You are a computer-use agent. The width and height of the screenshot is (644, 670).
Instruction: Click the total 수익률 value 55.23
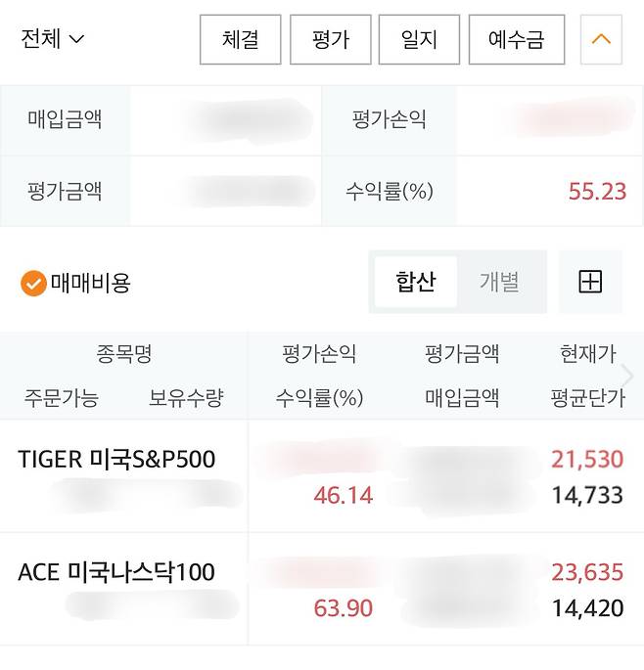tap(597, 192)
